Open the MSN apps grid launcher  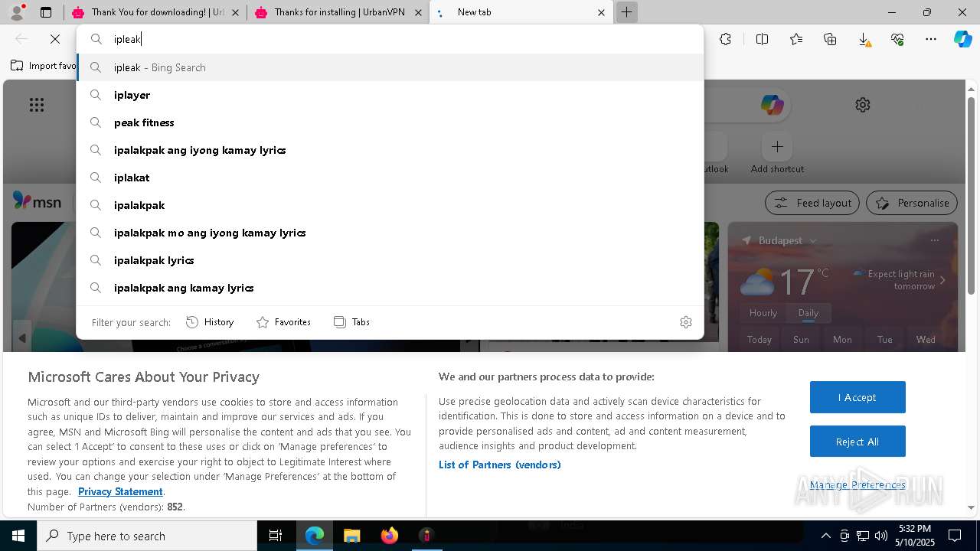pos(37,105)
